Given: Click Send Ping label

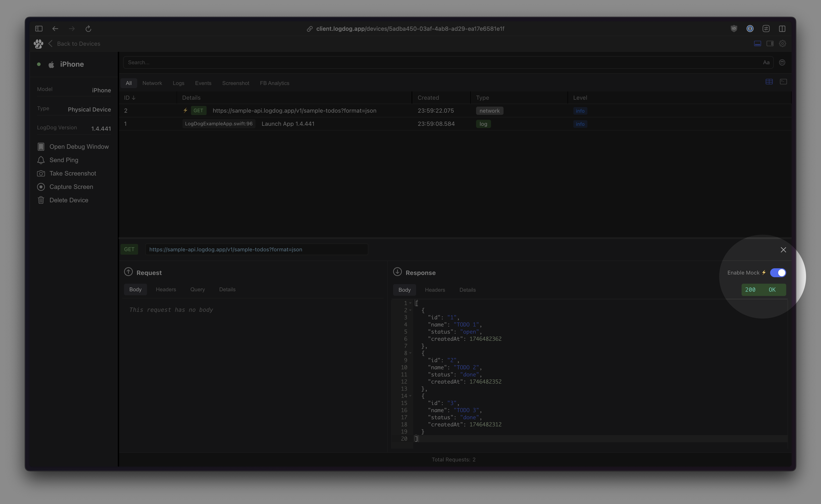Looking at the screenshot, I should [x=64, y=160].
